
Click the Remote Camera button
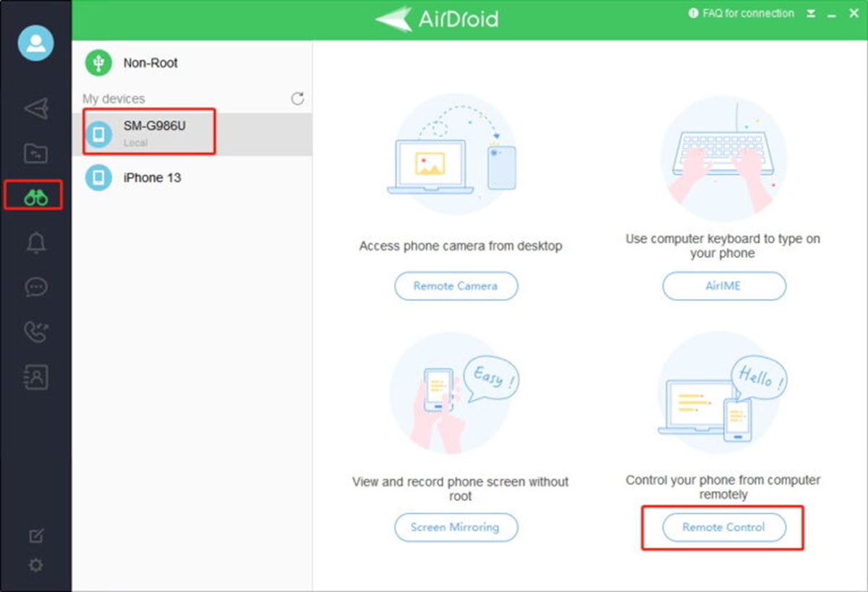(x=456, y=286)
